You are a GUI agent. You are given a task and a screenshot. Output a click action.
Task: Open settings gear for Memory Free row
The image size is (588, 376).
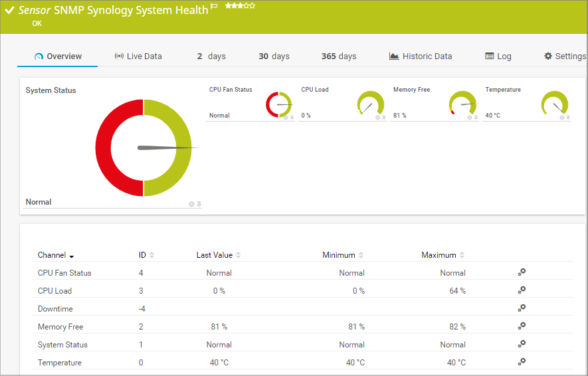(522, 326)
